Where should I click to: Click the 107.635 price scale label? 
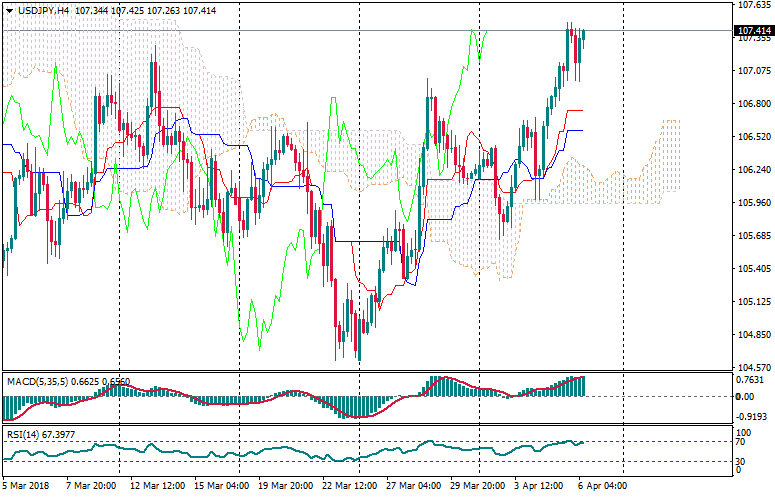[x=753, y=5]
